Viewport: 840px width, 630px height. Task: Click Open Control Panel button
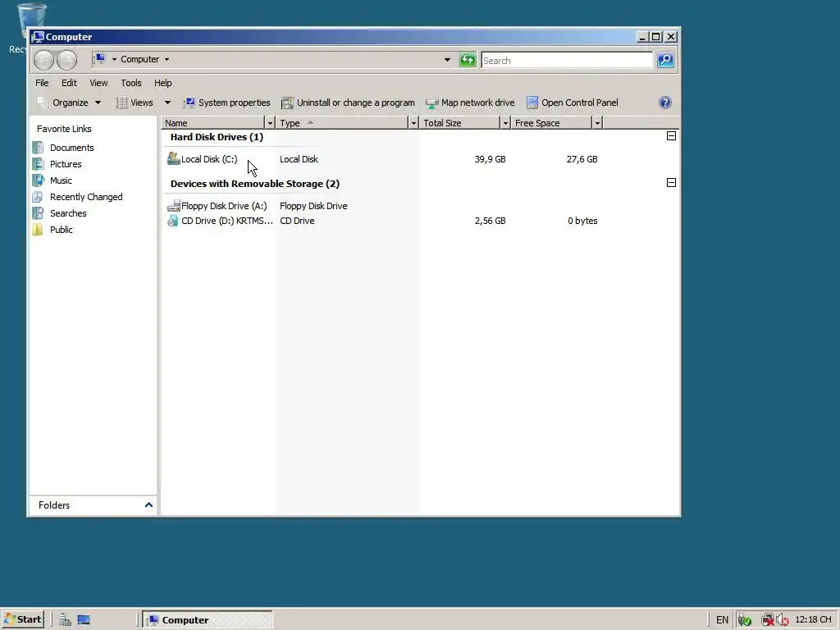(x=572, y=103)
